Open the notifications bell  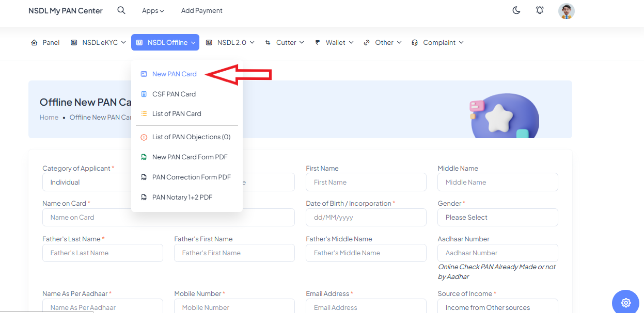(x=540, y=10)
